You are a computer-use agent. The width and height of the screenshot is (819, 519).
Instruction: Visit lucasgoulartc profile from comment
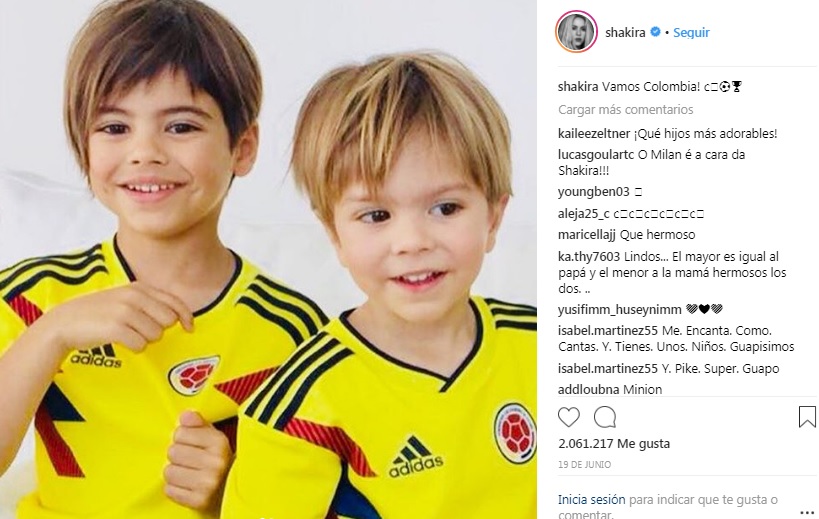pos(596,155)
